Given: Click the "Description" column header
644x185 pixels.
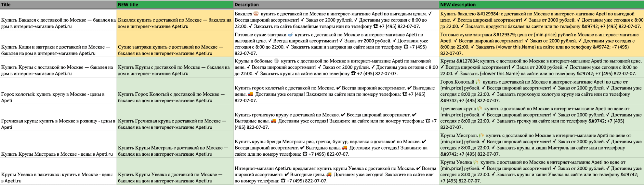Looking at the screenshot, I should [x=336, y=5].
